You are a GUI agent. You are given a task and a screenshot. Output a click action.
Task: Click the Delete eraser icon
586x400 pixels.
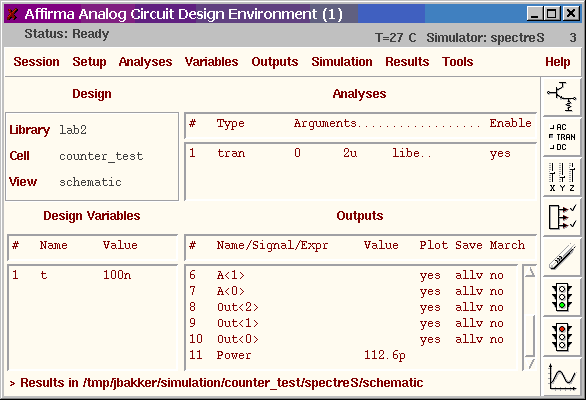tap(562, 257)
